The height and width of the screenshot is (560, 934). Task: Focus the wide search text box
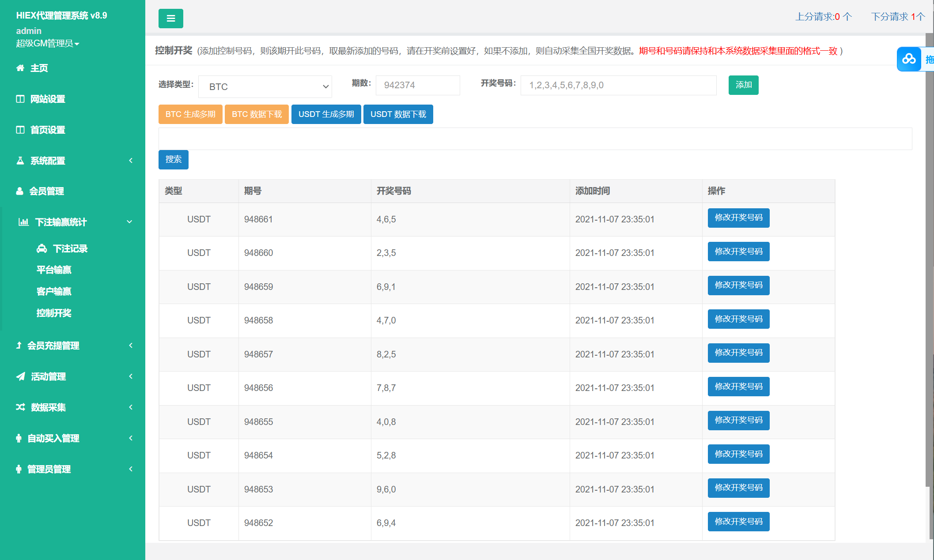click(535, 139)
